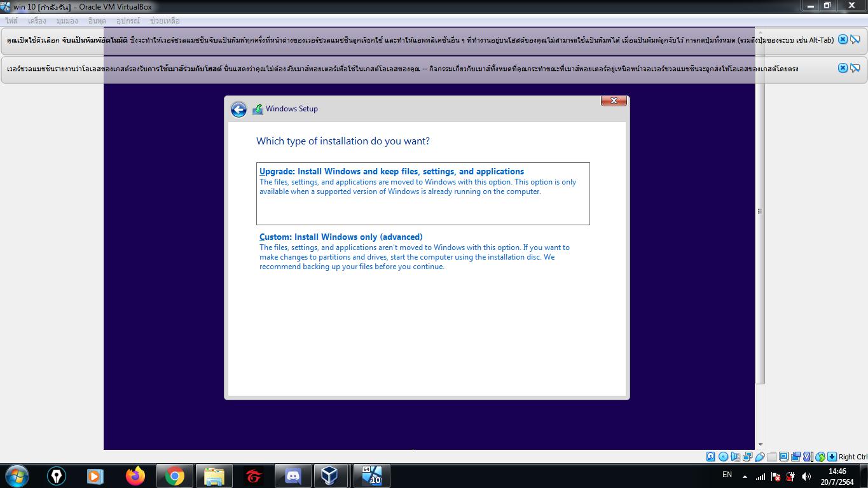Open the pen nib app on taskbar
Image resolution: width=868 pixels, height=488 pixels.
click(x=57, y=476)
